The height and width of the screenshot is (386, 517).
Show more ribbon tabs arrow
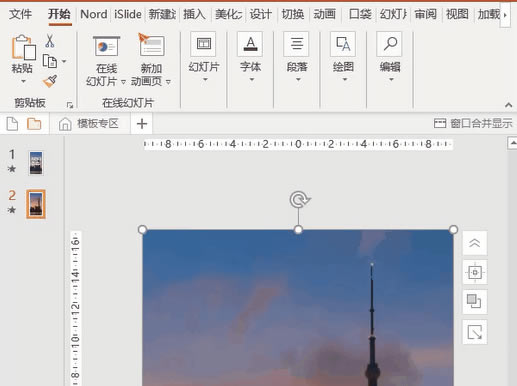click(x=505, y=15)
